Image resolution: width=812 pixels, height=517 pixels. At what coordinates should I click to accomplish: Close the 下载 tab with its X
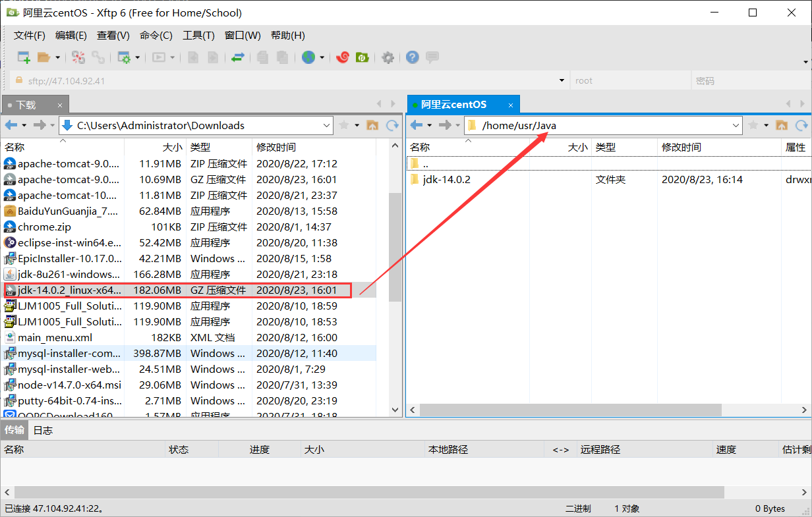[x=61, y=105]
